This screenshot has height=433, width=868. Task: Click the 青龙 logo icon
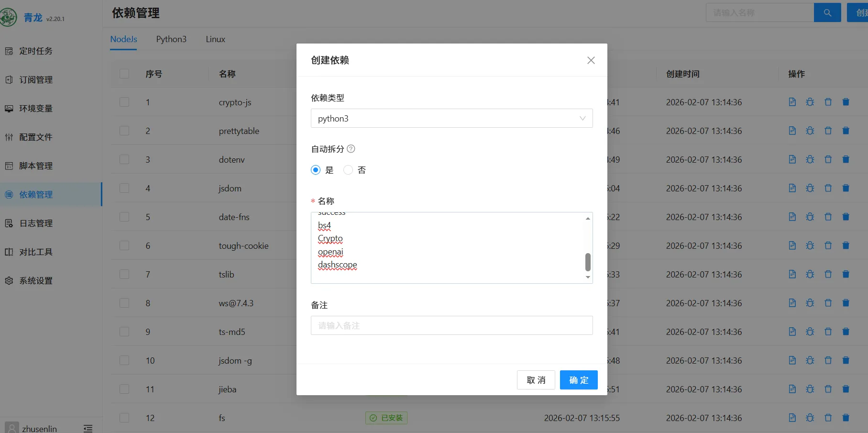[x=9, y=17]
